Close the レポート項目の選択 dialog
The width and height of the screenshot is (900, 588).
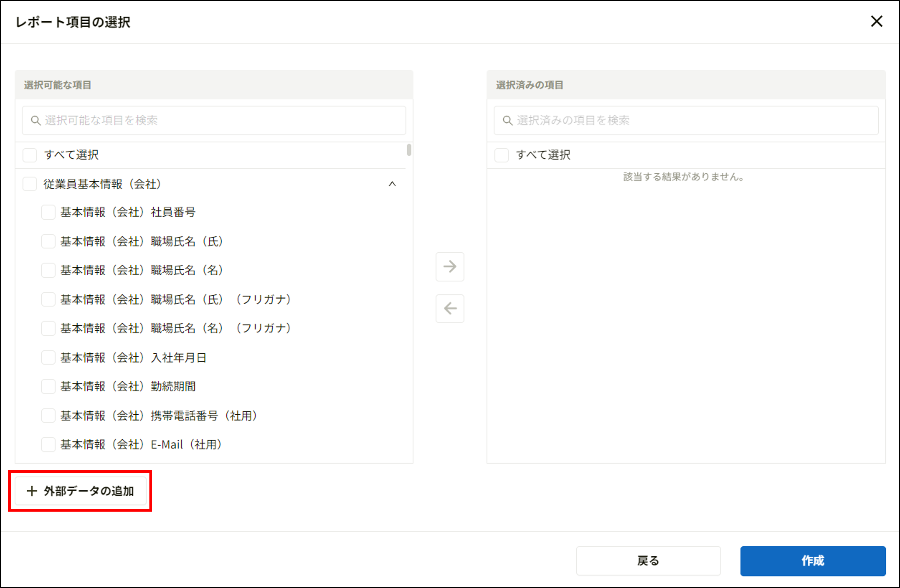tap(877, 22)
